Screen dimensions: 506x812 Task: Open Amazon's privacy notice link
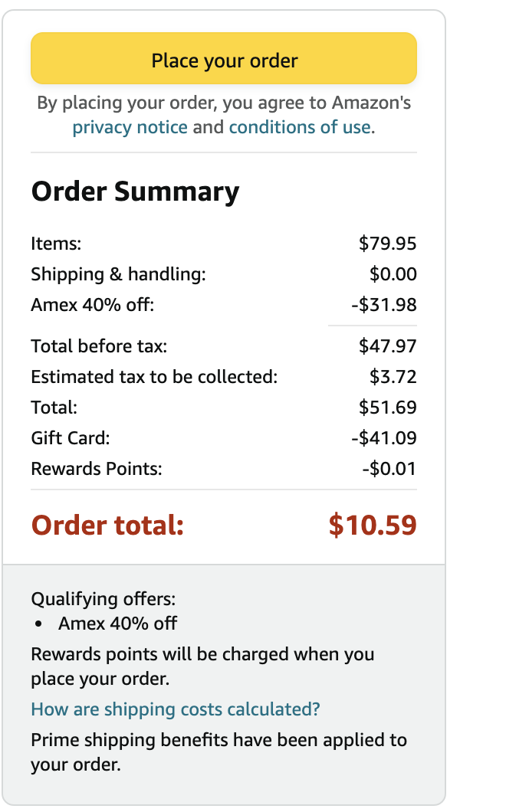130,127
